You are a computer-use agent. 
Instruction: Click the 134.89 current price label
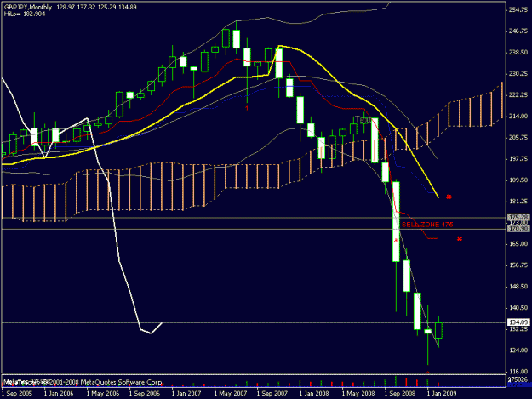518,322
